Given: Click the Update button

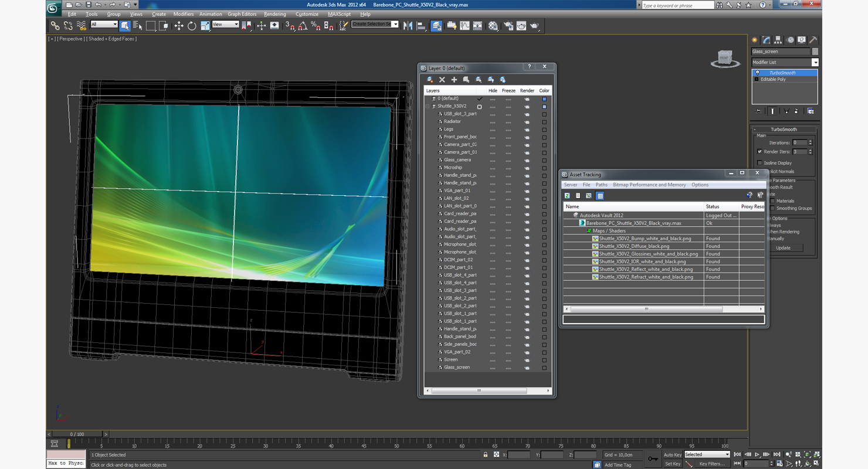Looking at the screenshot, I should click(783, 248).
